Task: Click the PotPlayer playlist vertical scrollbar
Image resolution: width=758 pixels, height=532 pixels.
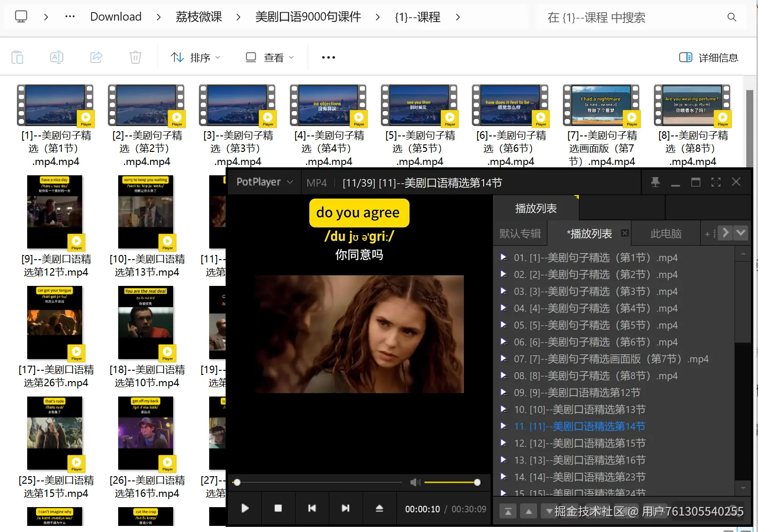Action: pos(743,301)
